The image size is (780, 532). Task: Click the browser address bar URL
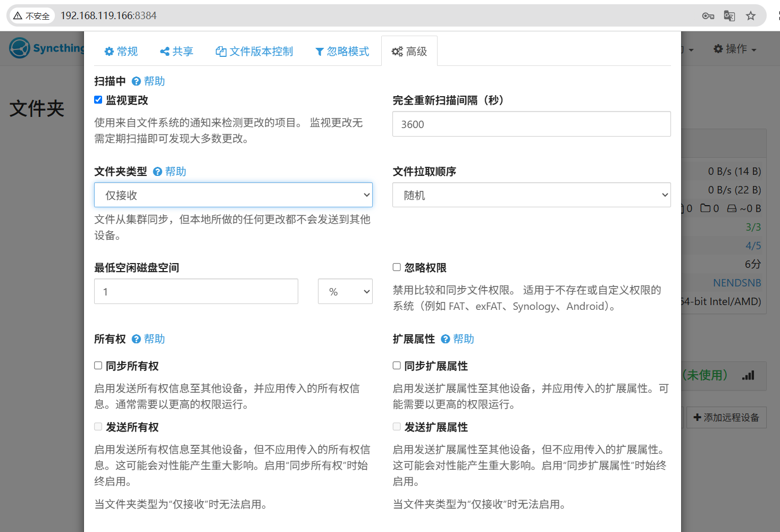coord(108,16)
